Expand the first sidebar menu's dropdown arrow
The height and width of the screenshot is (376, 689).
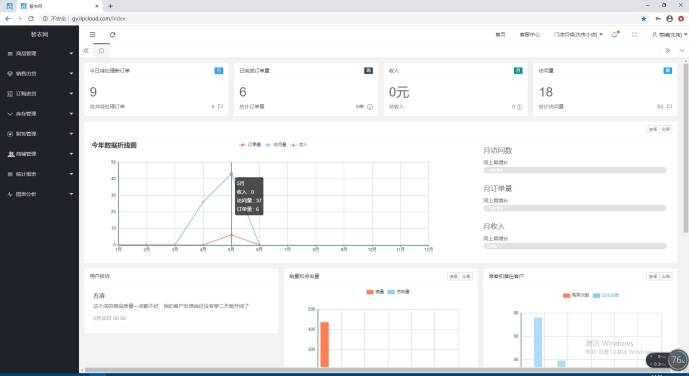[71, 54]
